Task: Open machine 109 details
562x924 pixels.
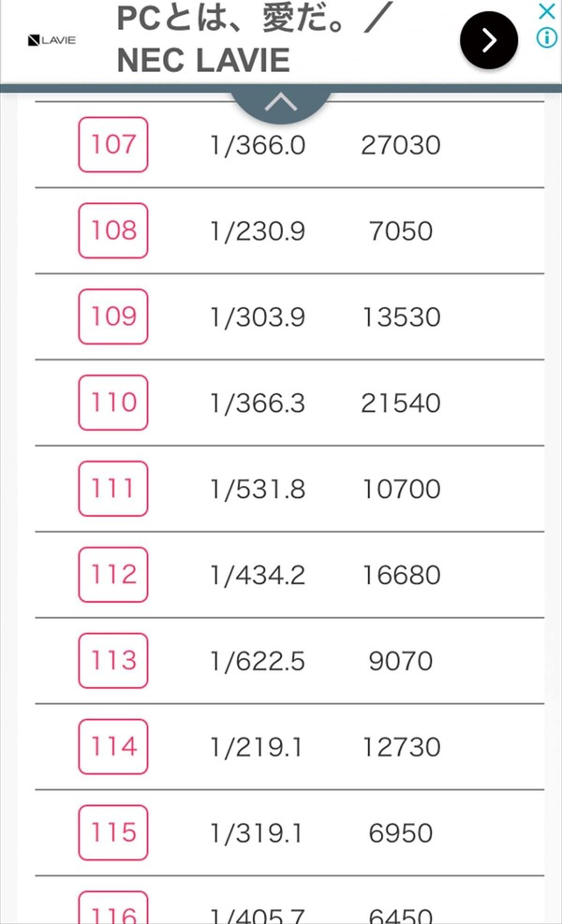Action: (x=113, y=316)
